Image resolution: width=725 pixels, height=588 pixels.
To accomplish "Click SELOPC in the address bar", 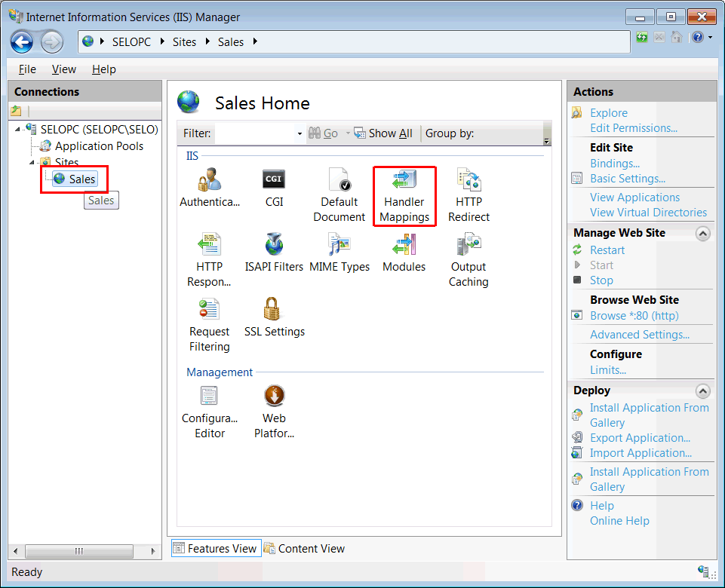I will (x=131, y=42).
